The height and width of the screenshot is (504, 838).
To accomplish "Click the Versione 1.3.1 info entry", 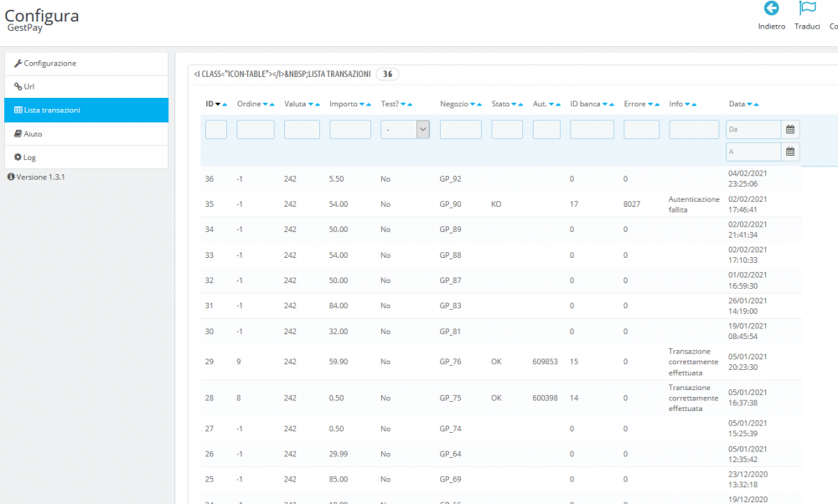I will coord(37,178).
